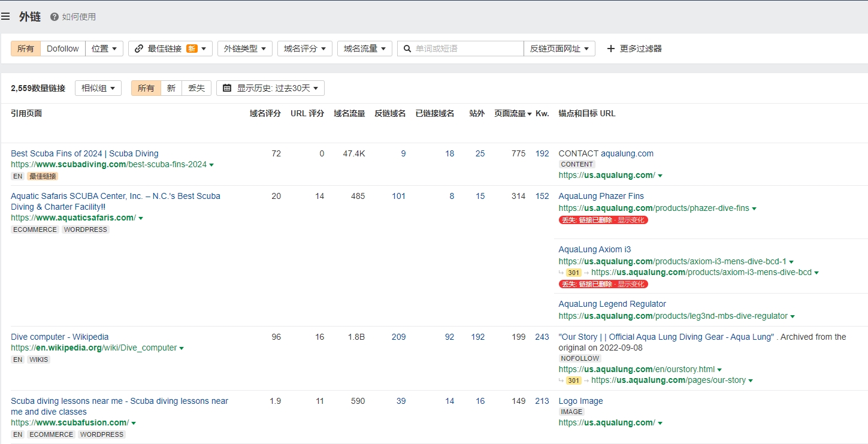The image size is (868, 444).
Task: Click the WIKIS tag under Wikipedia row
Action: 38,360
